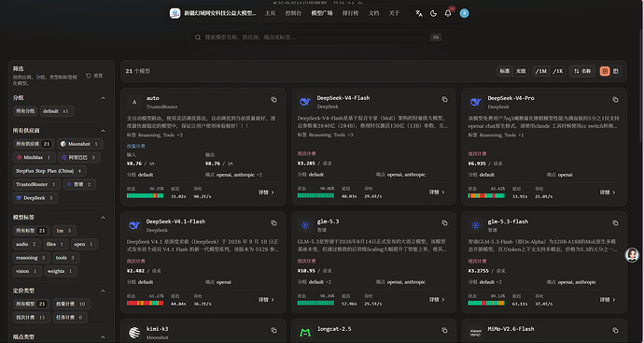Select the orange grid card view
This screenshot has width=644, height=343.
[605, 71]
